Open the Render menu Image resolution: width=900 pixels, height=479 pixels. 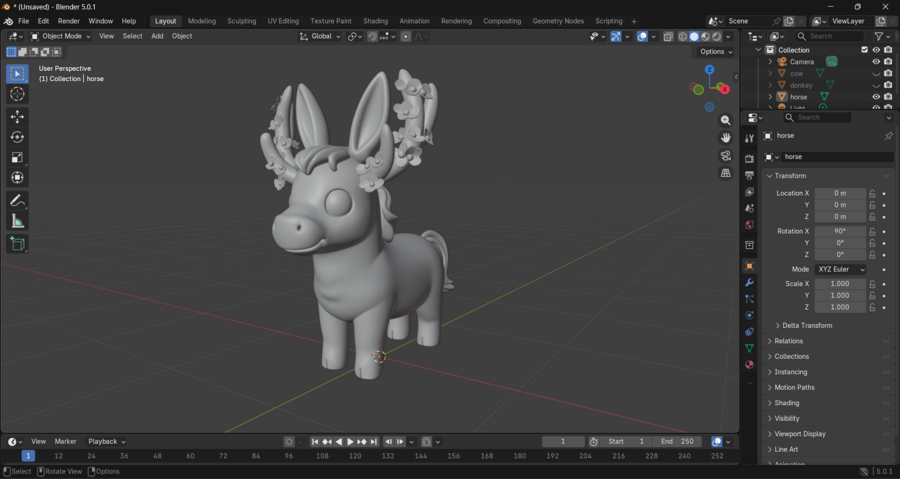tap(68, 21)
